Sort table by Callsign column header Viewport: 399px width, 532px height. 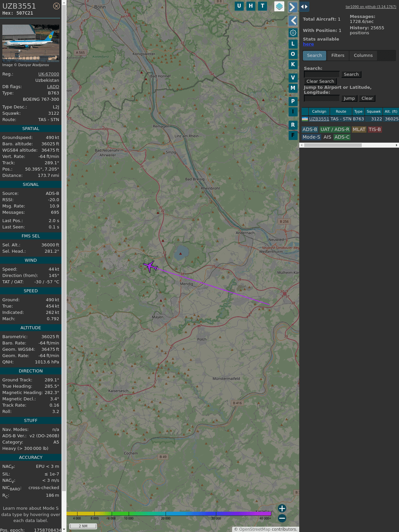coord(319,111)
